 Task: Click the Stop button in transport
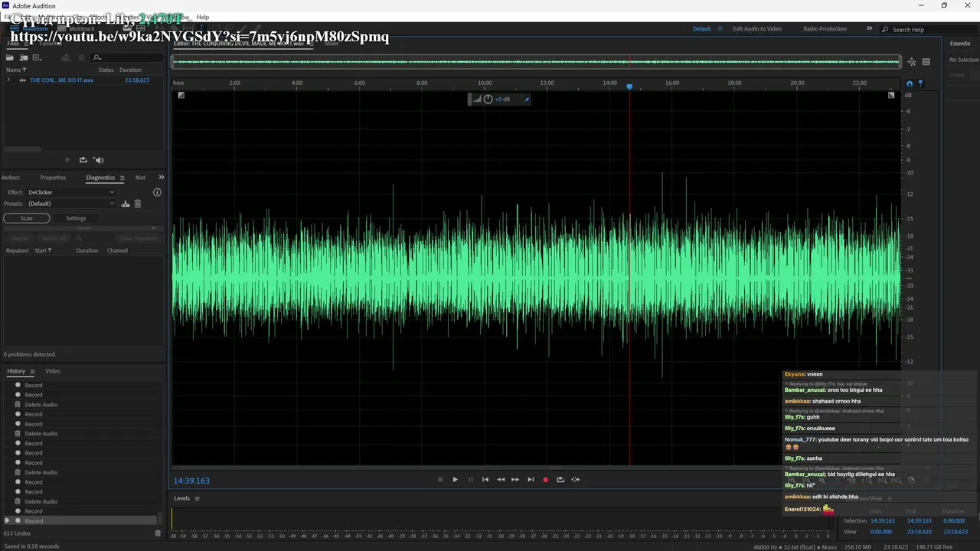click(x=440, y=480)
